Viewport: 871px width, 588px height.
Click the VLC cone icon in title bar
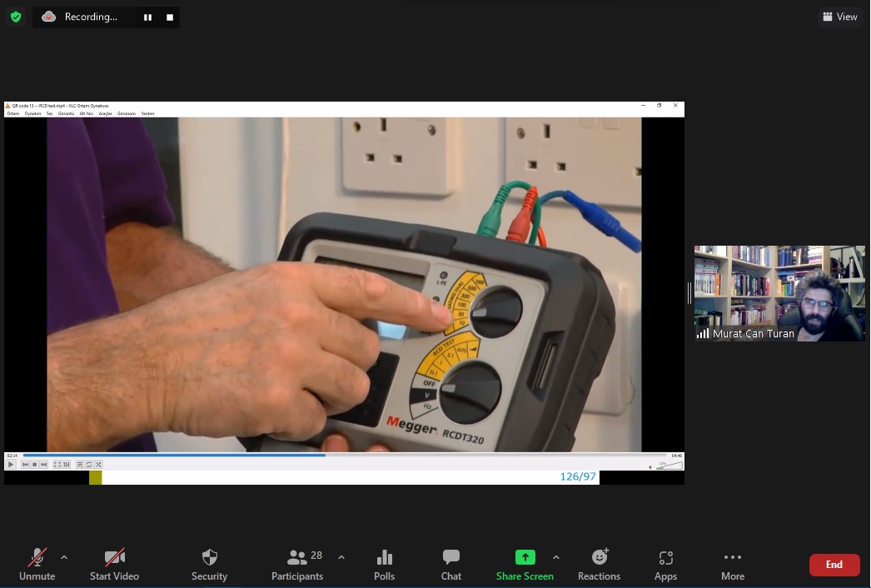click(7, 106)
